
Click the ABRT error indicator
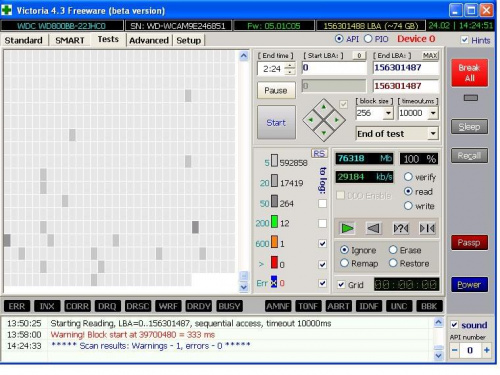[x=338, y=306]
